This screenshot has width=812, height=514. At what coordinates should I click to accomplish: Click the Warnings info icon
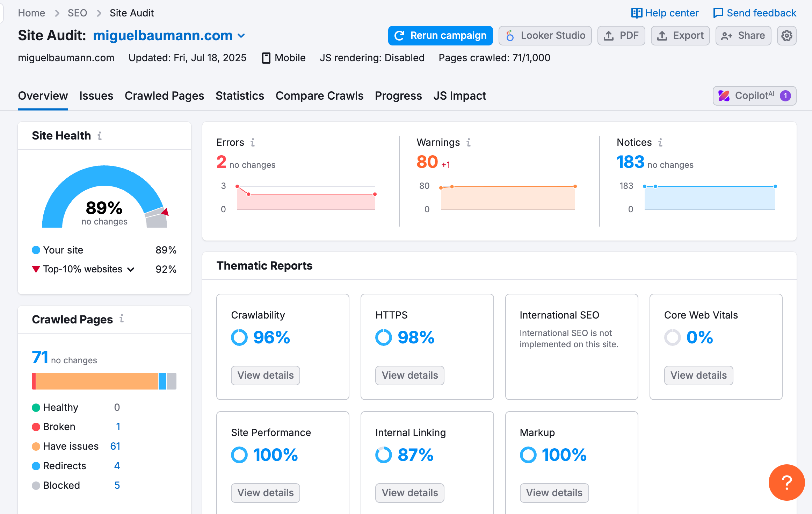click(469, 142)
